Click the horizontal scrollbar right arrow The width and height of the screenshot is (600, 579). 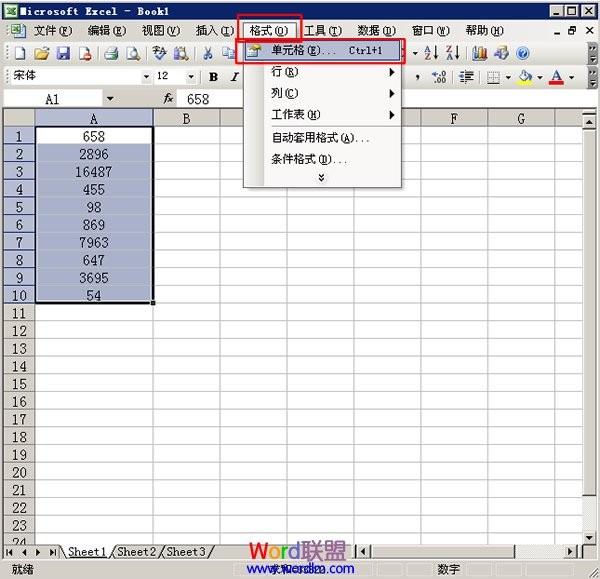571,552
